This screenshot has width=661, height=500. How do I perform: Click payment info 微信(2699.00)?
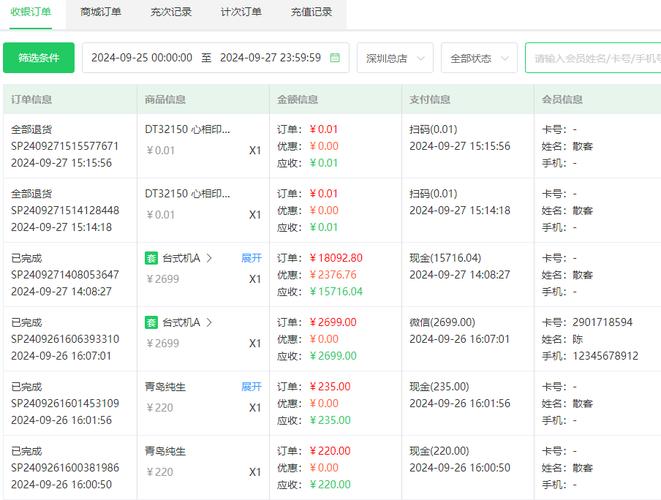click(442, 323)
